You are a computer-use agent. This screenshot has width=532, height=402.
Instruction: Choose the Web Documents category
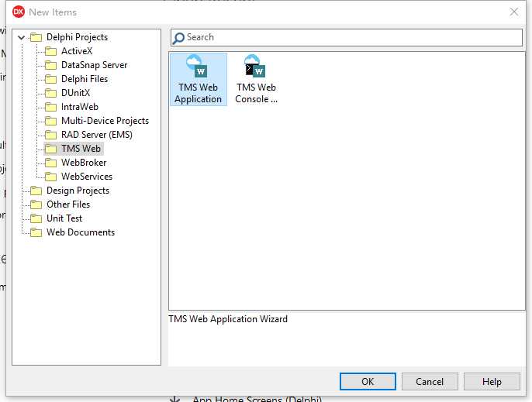(81, 232)
